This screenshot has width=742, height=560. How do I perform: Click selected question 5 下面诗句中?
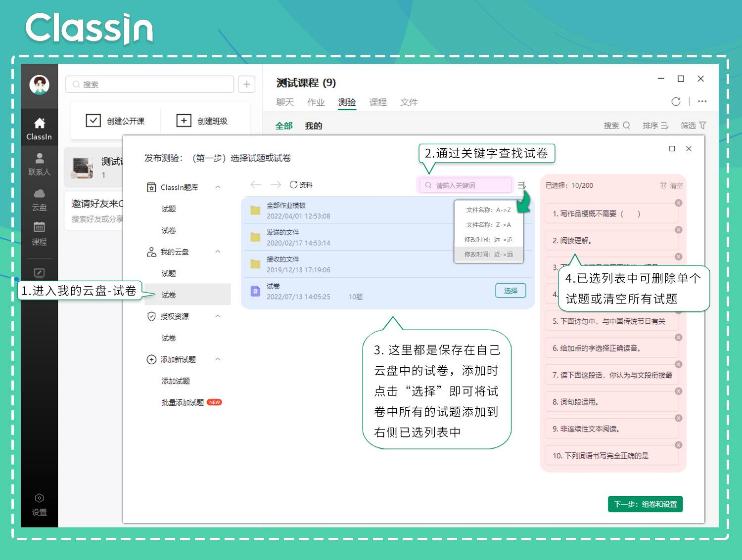tap(612, 321)
